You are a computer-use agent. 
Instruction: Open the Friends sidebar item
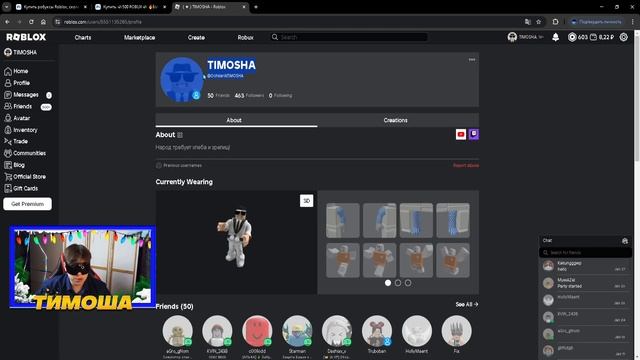(x=18, y=107)
